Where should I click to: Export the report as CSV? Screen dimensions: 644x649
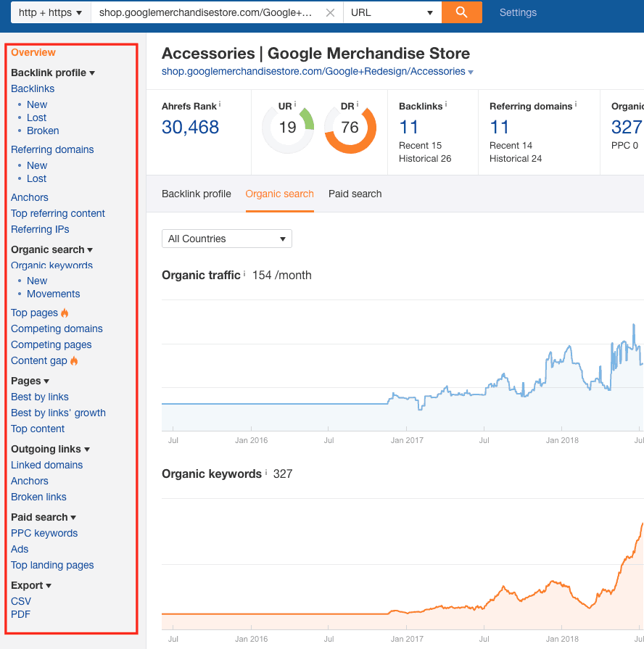pyautogui.click(x=21, y=601)
